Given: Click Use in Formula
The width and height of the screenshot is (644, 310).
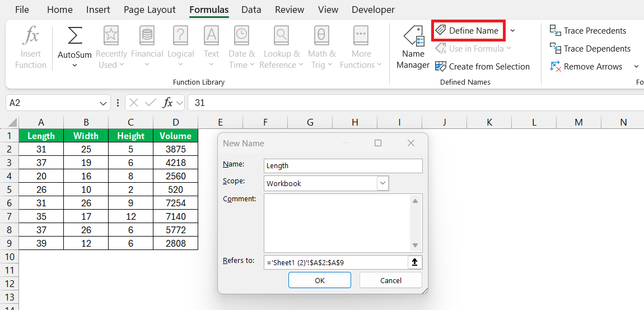Looking at the screenshot, I should tap(473, 49).
